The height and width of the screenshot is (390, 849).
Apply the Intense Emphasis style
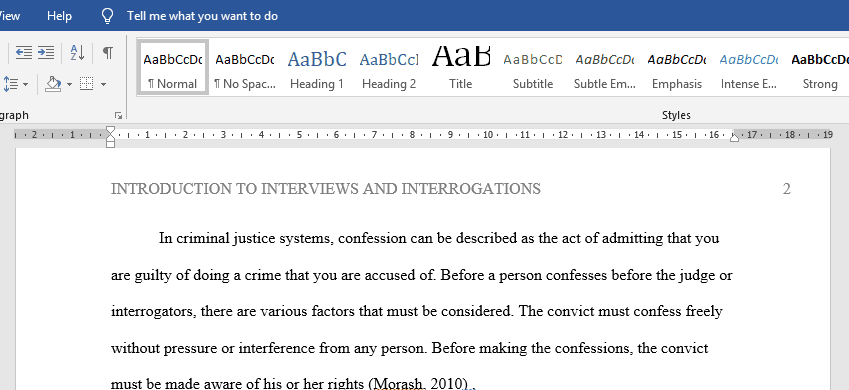pos(749,68)
